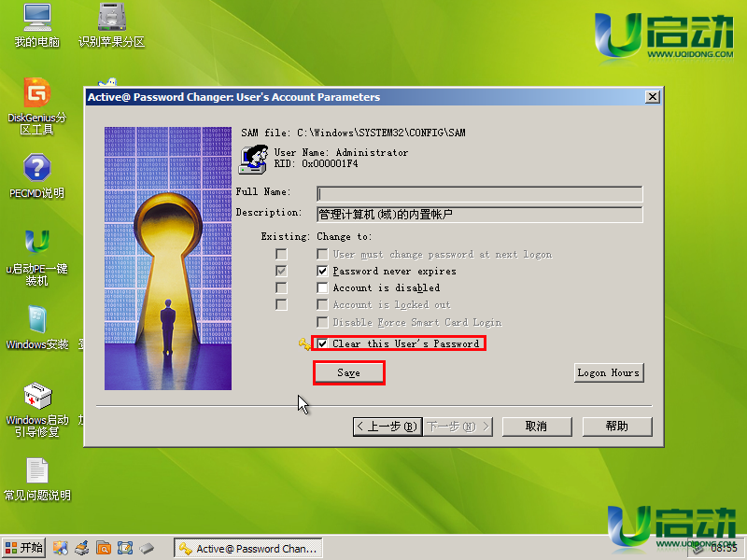Select Active@ Password Changer taskbar button

point(248,548)
